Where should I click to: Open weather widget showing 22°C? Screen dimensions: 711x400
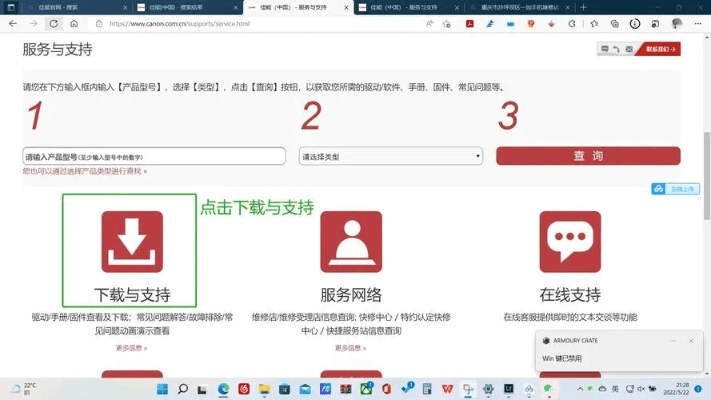[23, 389]
